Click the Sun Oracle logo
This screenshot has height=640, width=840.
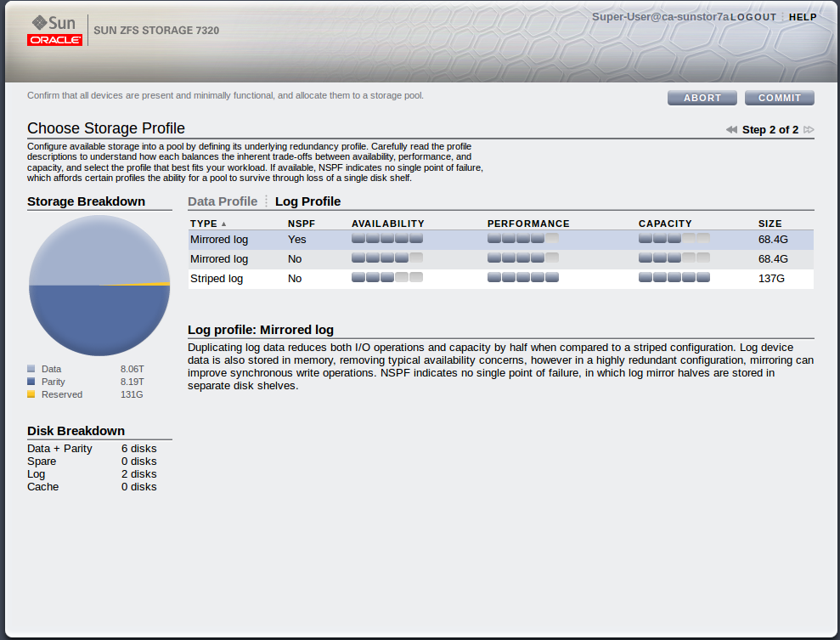click(55, 30)
